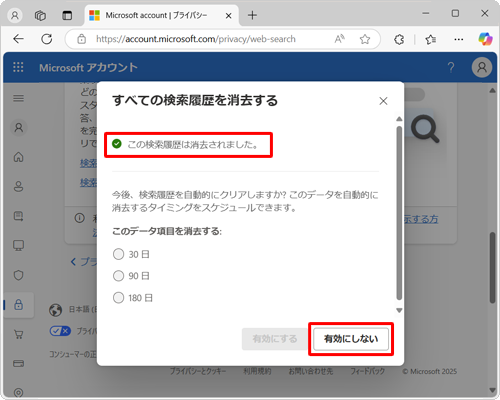Open the Microsoft app launcher grid

click(18, 67)
